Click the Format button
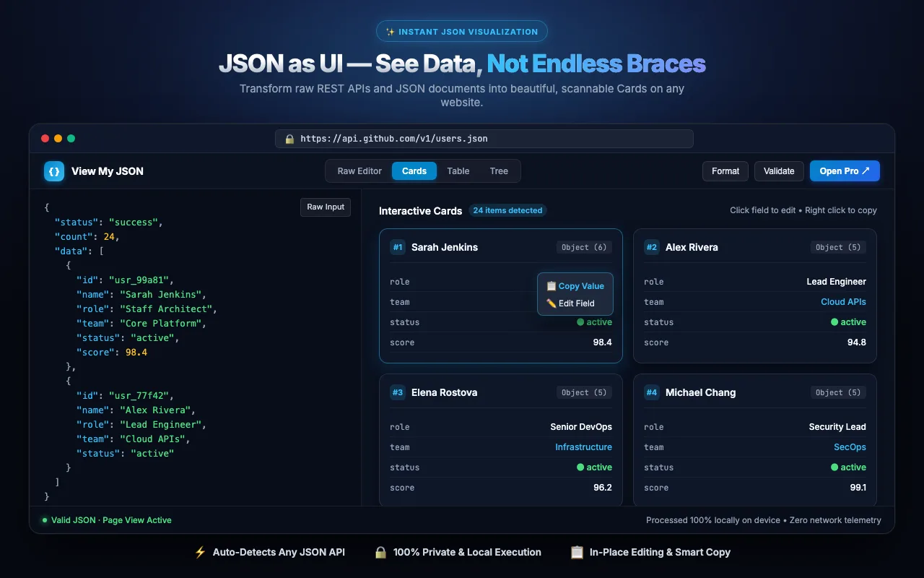 coord(725,171)
